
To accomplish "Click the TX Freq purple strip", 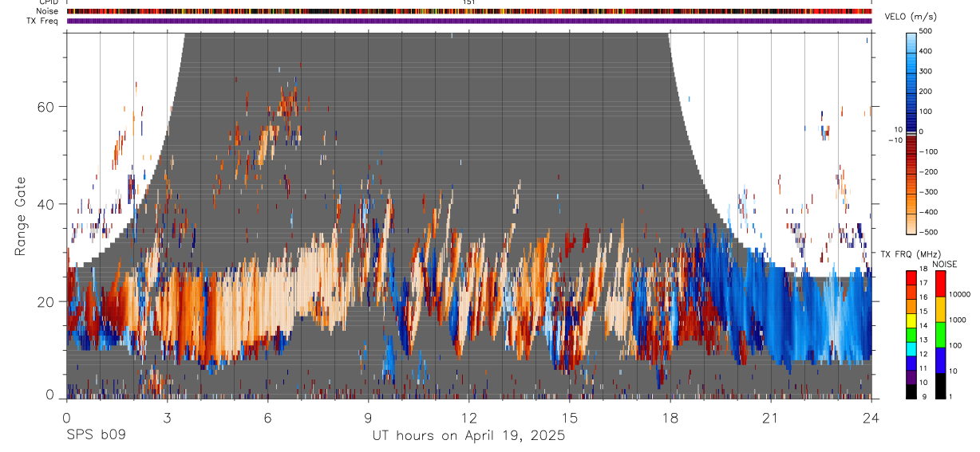I will click(469, 22).
